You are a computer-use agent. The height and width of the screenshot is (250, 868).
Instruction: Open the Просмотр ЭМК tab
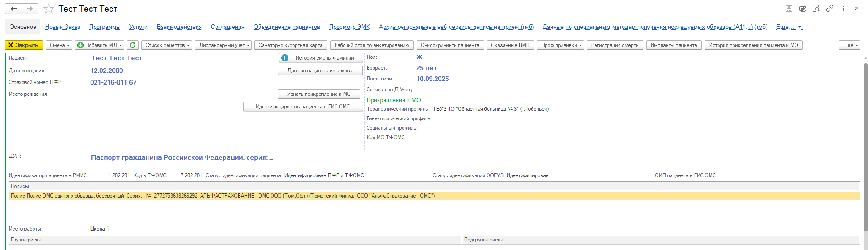pyautogui.click(x=349, y=27)
